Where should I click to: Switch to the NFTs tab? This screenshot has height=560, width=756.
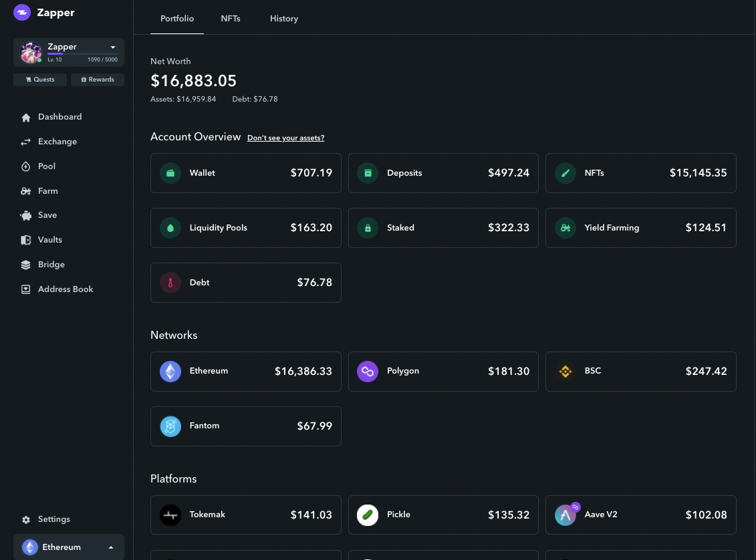tap(231, 19)
